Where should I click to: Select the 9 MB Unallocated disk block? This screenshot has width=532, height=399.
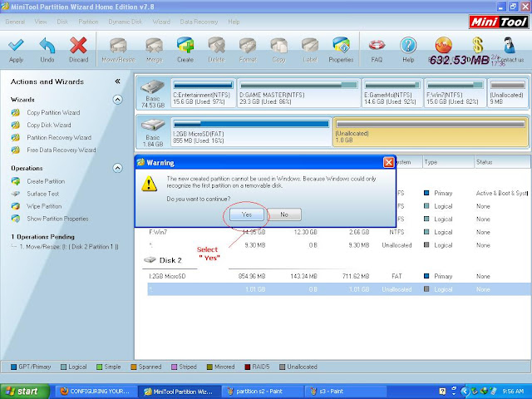pyautogui.click(x=507, y=92)
